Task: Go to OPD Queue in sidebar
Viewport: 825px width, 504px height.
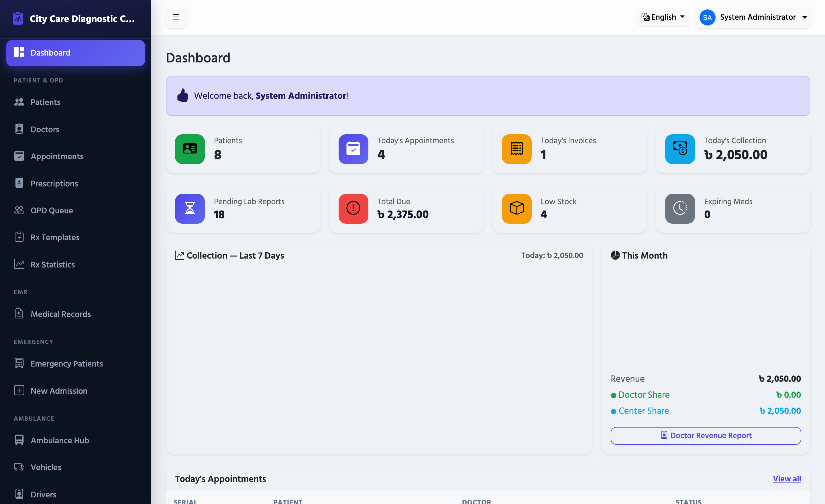Action: pos(76,210)
